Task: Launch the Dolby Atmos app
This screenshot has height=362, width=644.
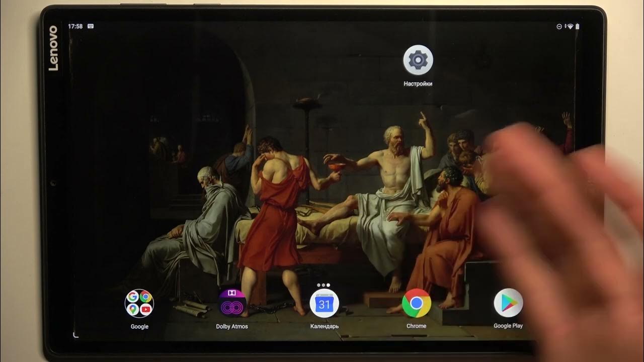Action: pyautogui.click(x=232, y=304)
